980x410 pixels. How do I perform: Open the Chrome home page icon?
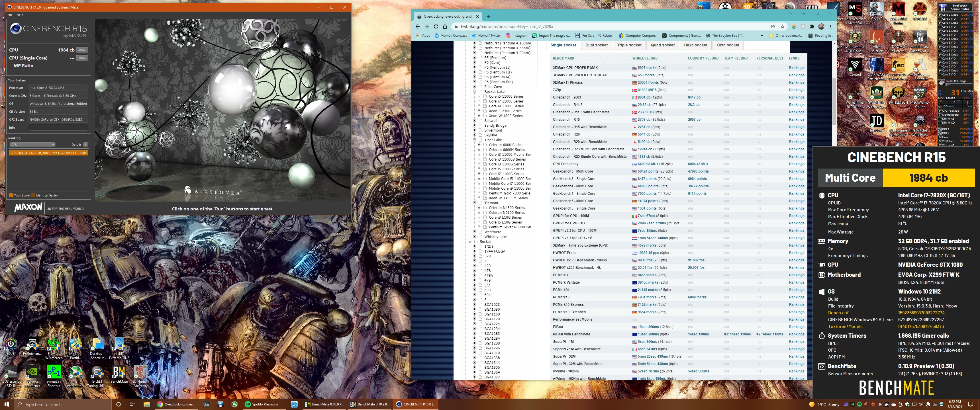tap(445, 27)
